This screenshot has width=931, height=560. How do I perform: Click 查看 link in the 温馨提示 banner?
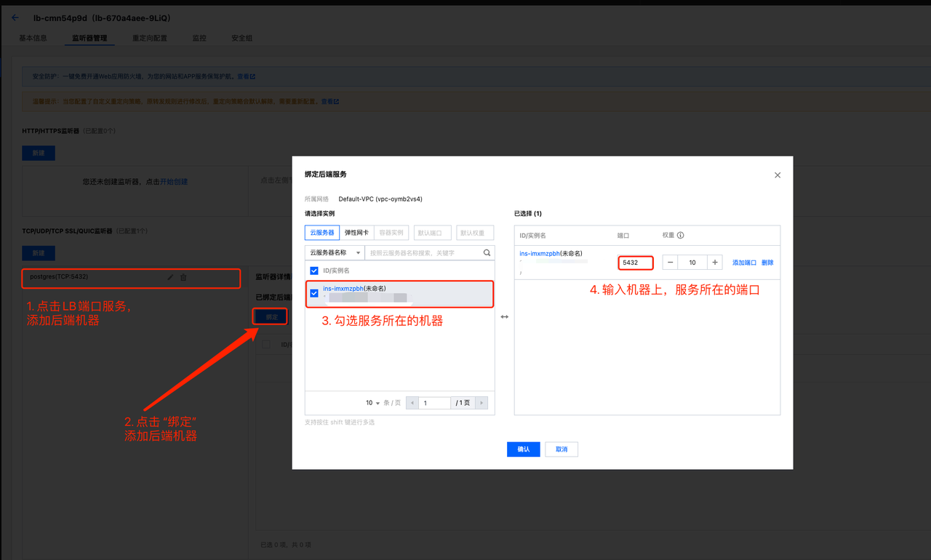pos(330,102)
